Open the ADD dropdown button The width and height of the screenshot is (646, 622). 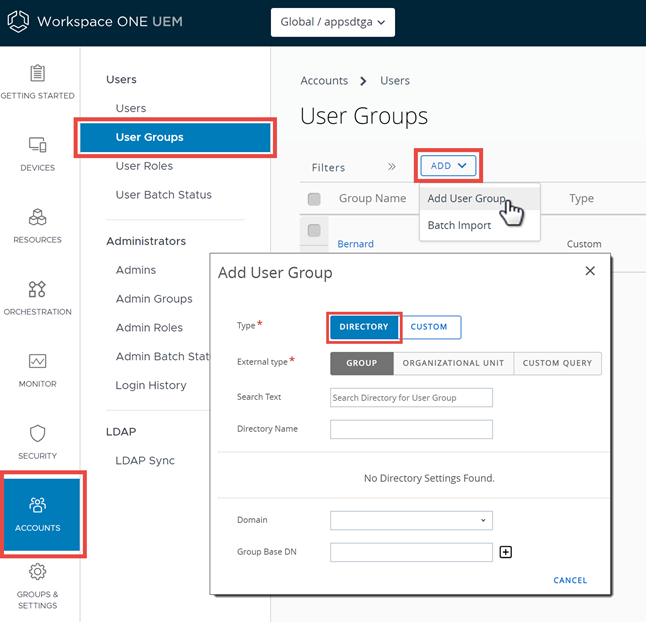[x=448, y=166]
